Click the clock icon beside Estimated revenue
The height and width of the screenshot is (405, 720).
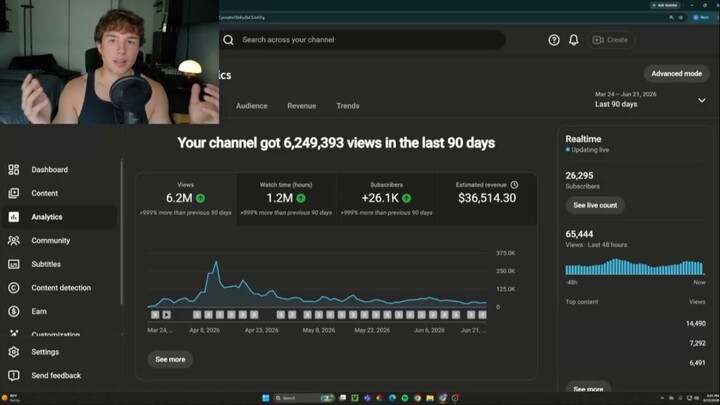514,185
